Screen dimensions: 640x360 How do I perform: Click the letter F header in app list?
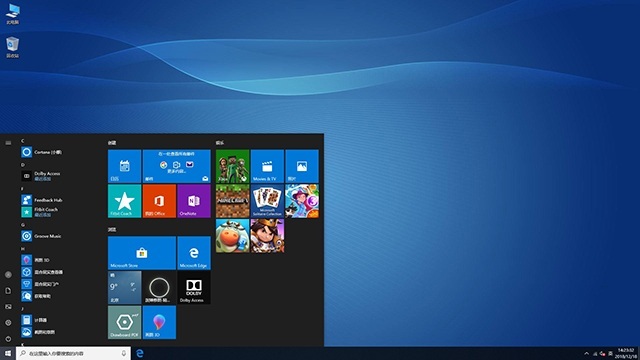pyautogui.click(x=22, y=189)
